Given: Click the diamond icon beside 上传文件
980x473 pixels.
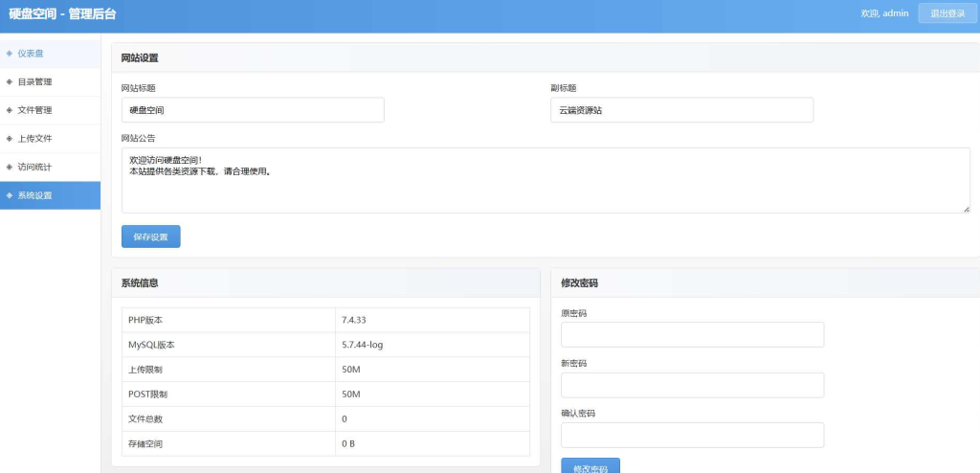Looking at the screenshot, I should 10,138.
